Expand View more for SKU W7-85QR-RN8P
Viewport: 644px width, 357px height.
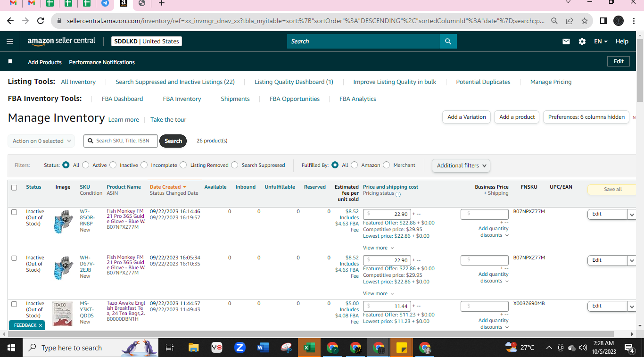tap(378, 248)
